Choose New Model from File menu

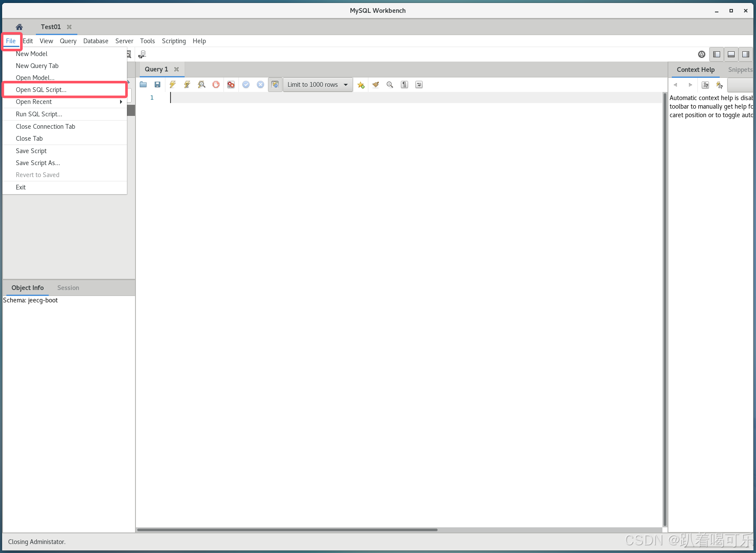tap(65, 54)
